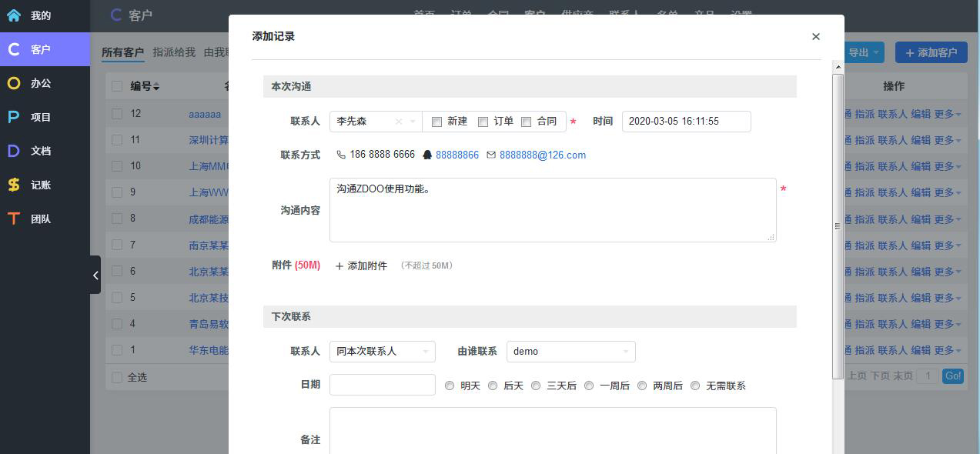Click into the 备注 remarks text area
This screenshot has height=454, width=980.
click(x=553, y=431)
